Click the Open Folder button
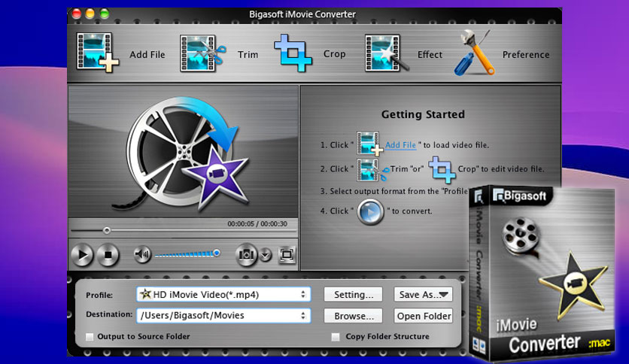The width and height of the screenshot is (629, 364). (423, 316)
